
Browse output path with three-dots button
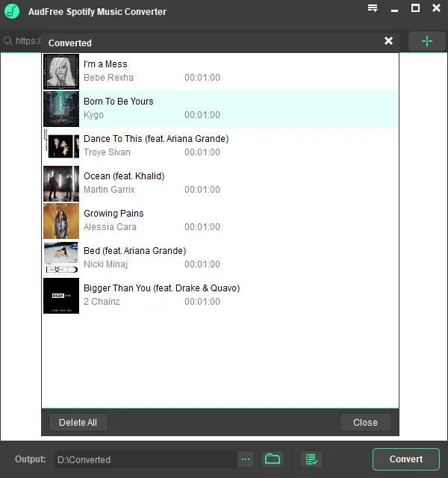coord(246,459)
